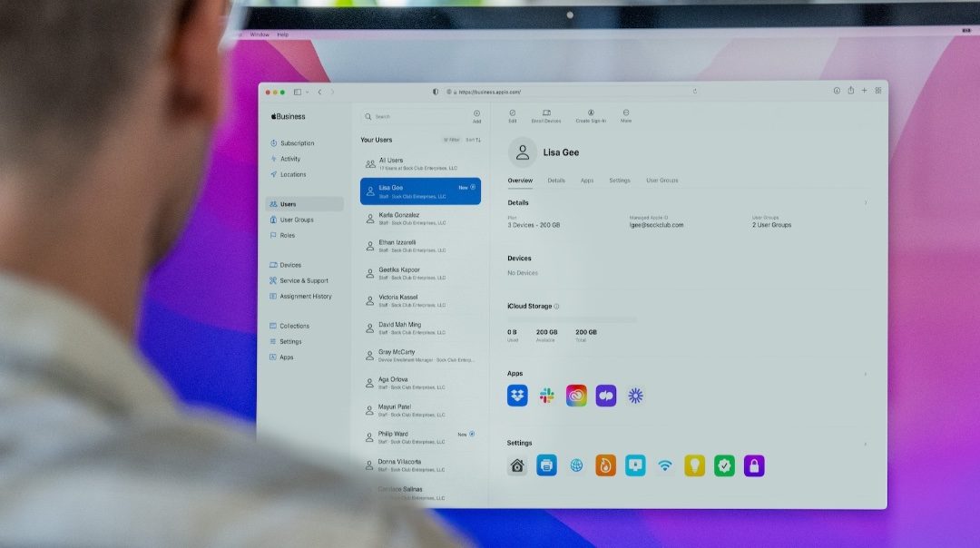Toggle the Filter option in Your Users
The width and height of the screenshot is (980, 548).
coord(452,139)
